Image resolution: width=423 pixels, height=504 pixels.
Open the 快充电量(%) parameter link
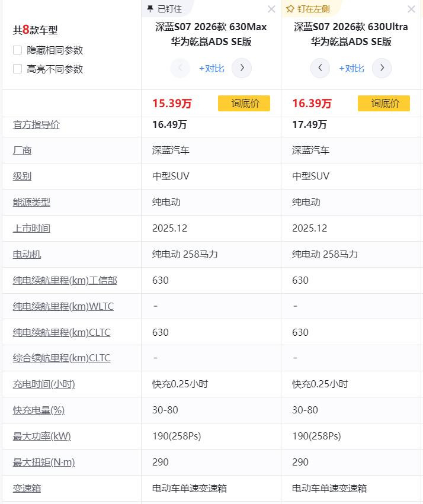(39, 410)
